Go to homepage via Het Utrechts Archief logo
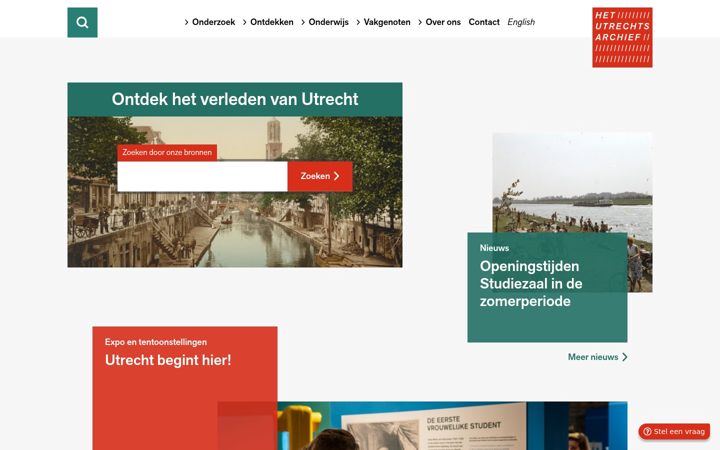 622,37
